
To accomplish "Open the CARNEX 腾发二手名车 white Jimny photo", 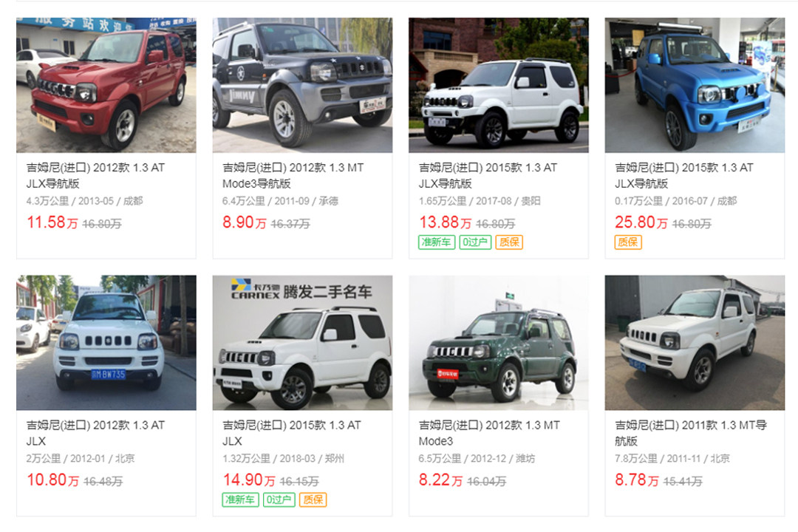I will 302,343.
